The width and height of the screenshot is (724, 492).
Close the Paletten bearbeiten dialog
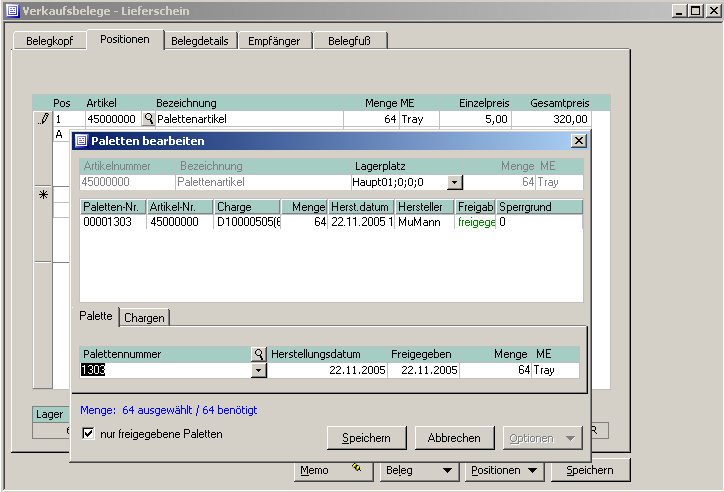point(578,141)
